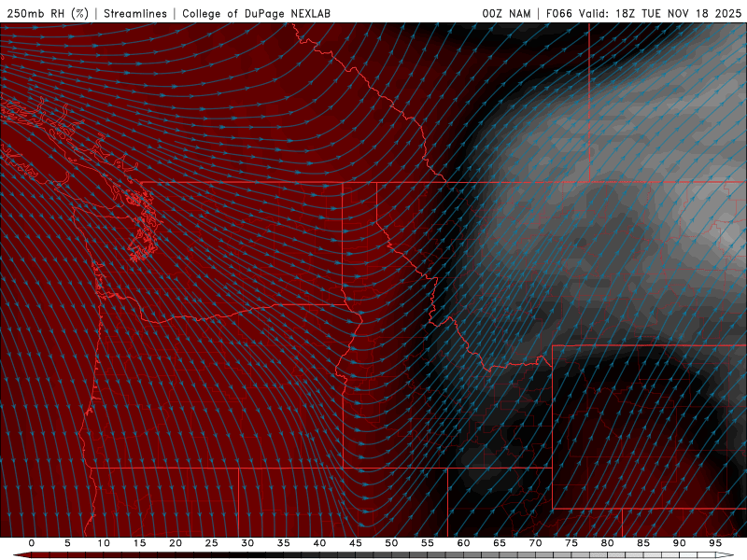Click the colorbar tick label "45"
Screen dimensions: 747x560
pyautogui.click(x=356, y=543)
